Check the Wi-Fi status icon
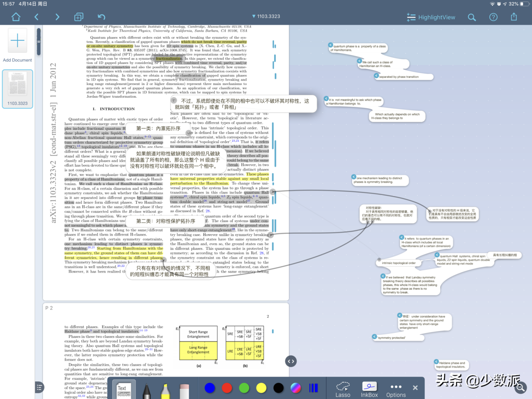The image size is (532, 399). pyautogui.click(x=492, y=4)
